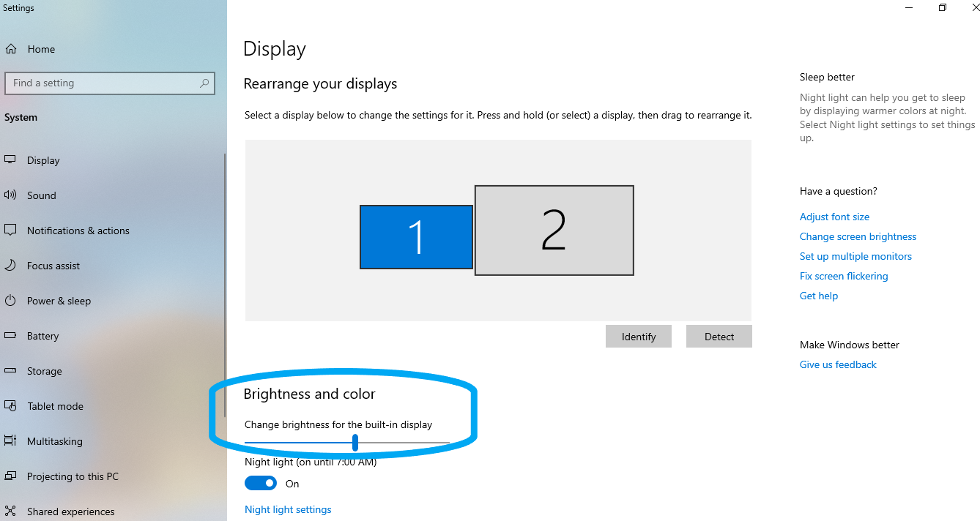The width and height of the screenshot is (980, 521).
Task: Click the Detect button
Action: pyautogui.click(x=719, y=337)
